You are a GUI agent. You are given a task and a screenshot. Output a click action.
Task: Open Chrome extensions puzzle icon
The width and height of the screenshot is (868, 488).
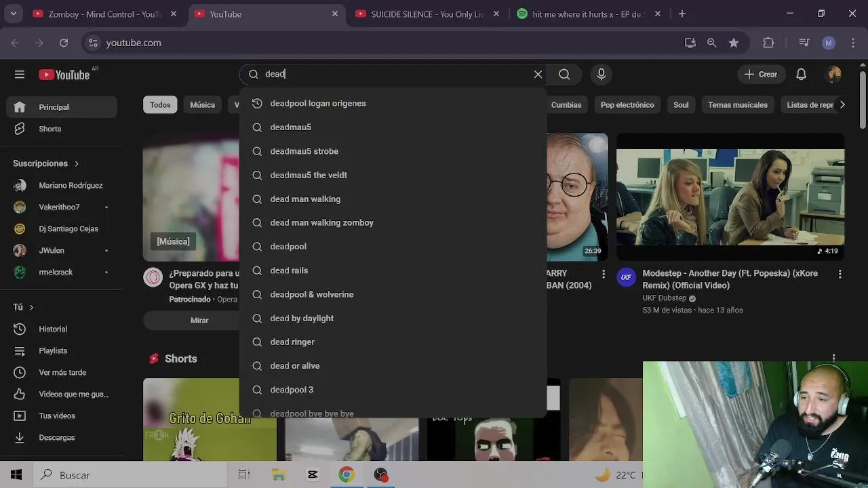pyautogui.click(x=768, y=43)
